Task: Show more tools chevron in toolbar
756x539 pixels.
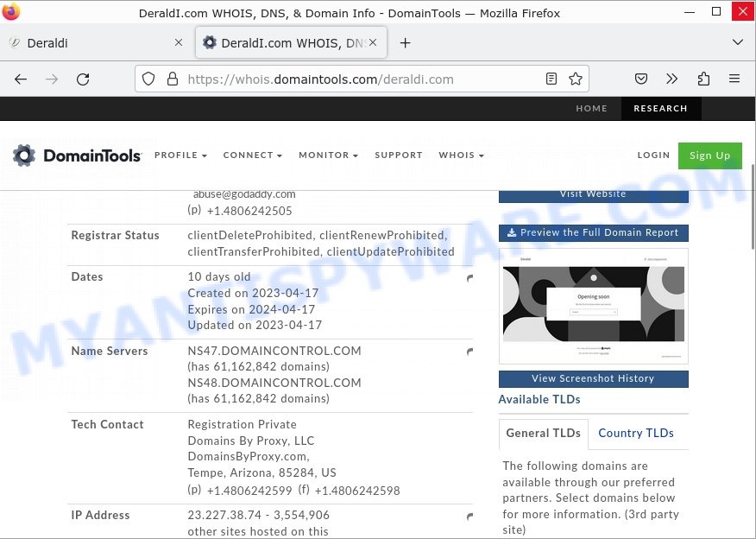Action: [671, 79]
